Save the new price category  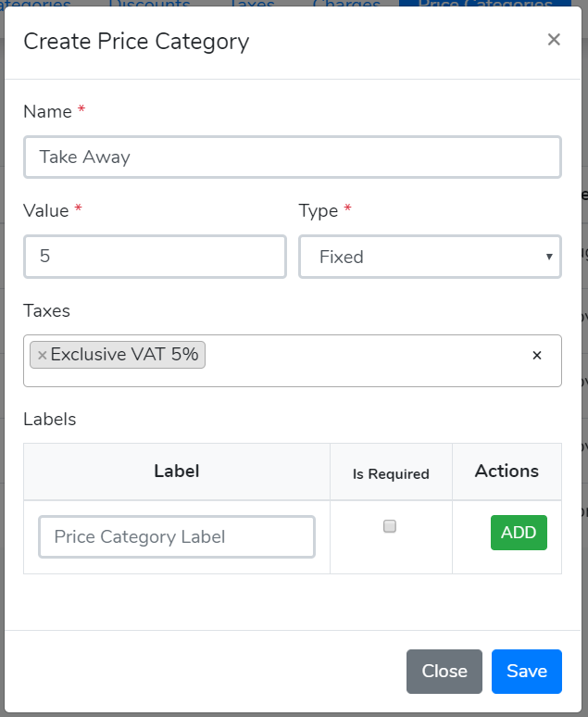coord(526,672)
